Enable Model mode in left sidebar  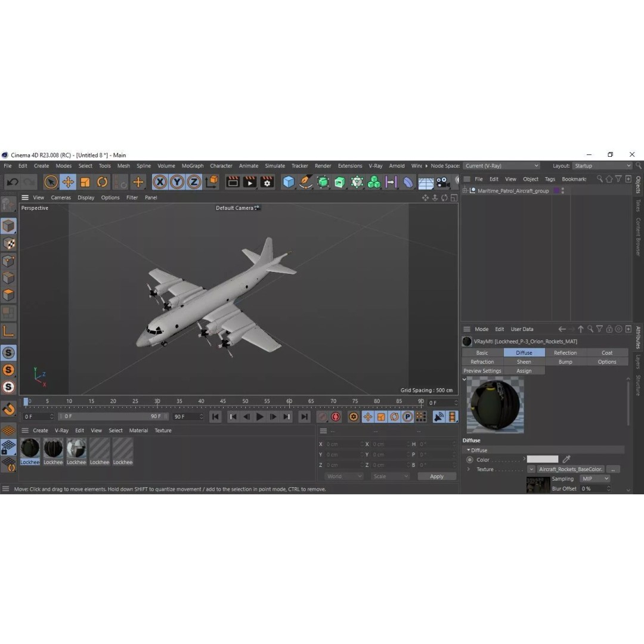(x=8, y=226)
